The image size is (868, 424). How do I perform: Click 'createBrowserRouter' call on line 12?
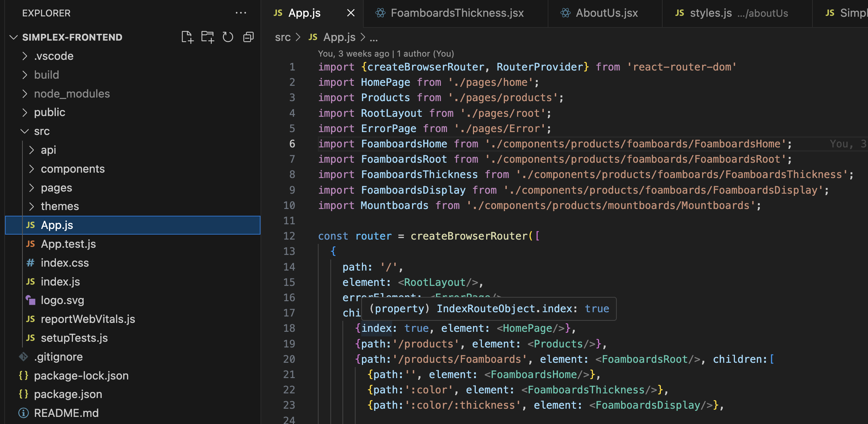point(469,236)
